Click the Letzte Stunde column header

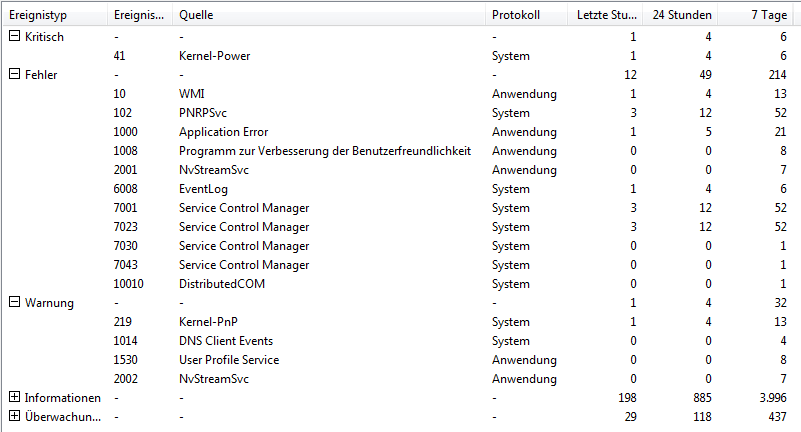(607, 14)
